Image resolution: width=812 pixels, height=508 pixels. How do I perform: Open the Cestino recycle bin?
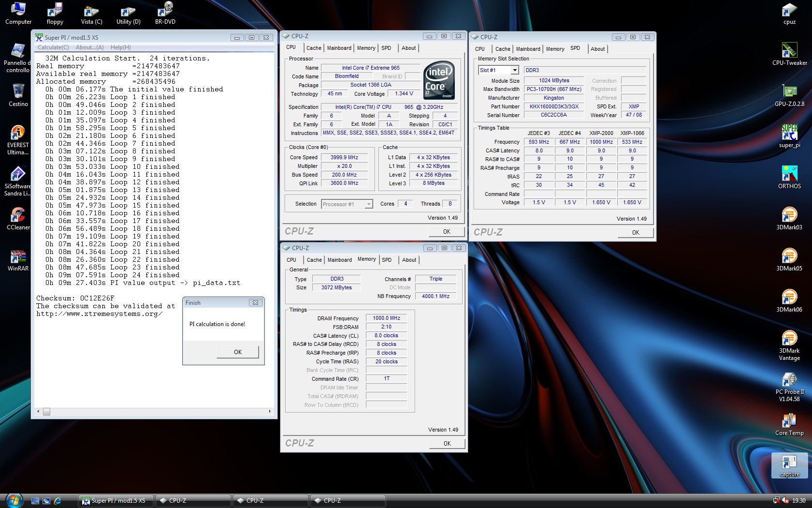tap(18, 95)
